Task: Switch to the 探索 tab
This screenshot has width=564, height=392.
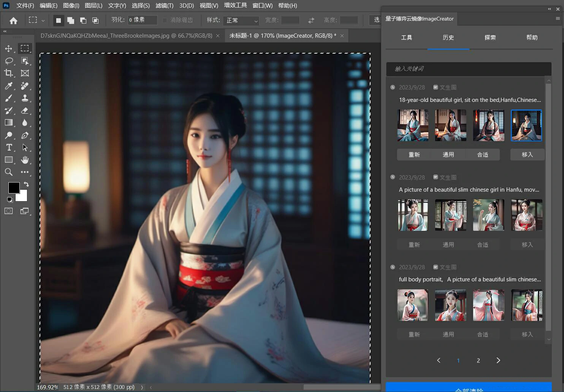Action: [x=490, y=38]
